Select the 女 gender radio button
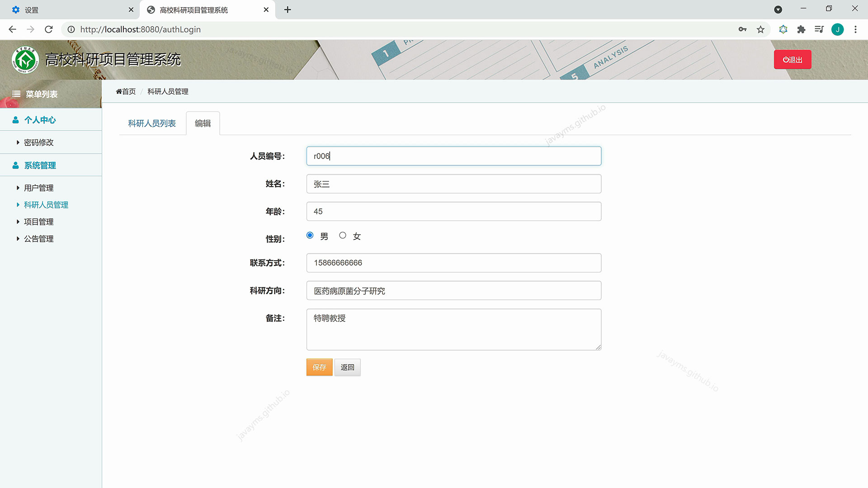 343,235
